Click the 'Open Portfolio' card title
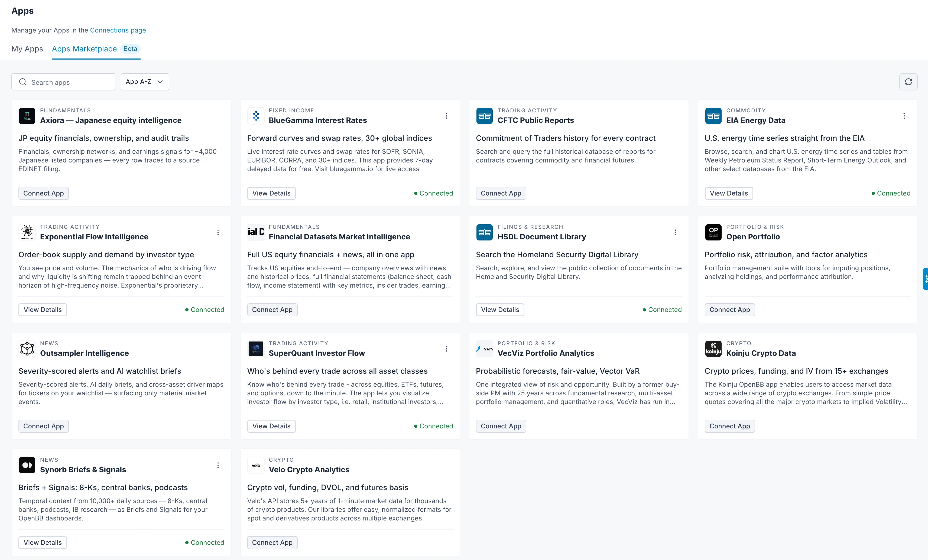 753,236
